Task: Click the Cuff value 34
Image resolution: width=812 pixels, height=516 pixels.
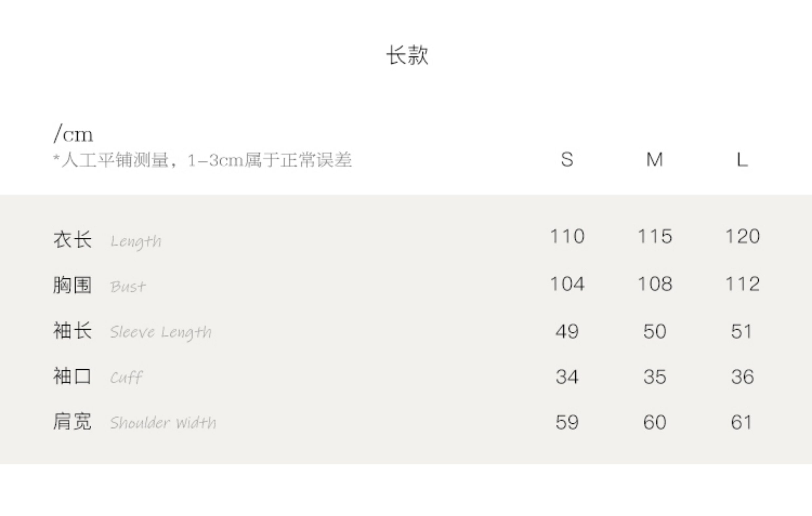Action: pos(567,377)
